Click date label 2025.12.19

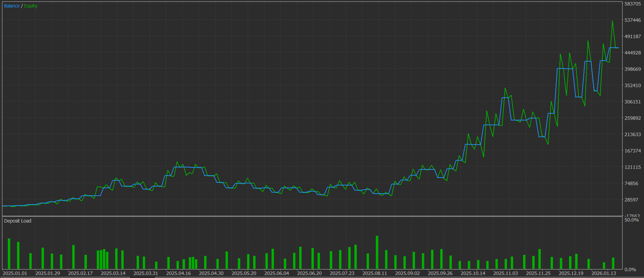tap(571, 273)
